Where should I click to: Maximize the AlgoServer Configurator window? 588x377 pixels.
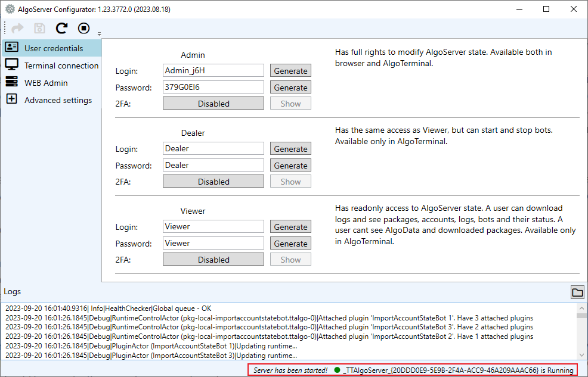point(546,9)
